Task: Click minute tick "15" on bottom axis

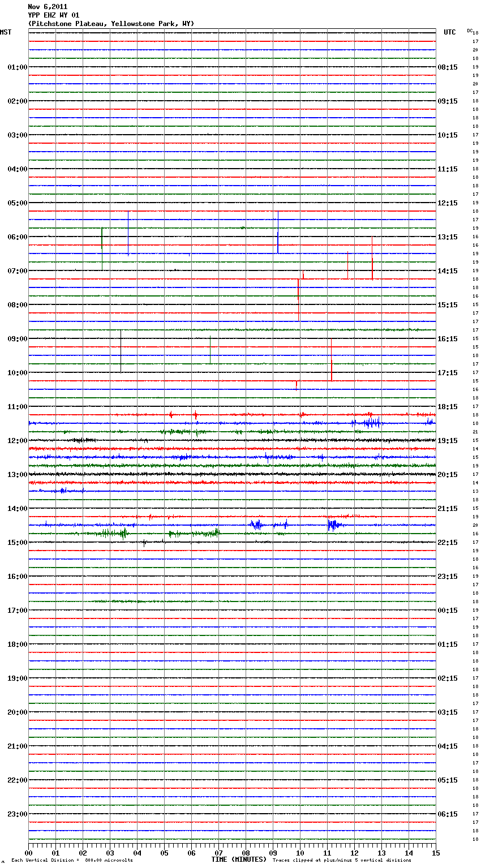Action: click(436, 853)
